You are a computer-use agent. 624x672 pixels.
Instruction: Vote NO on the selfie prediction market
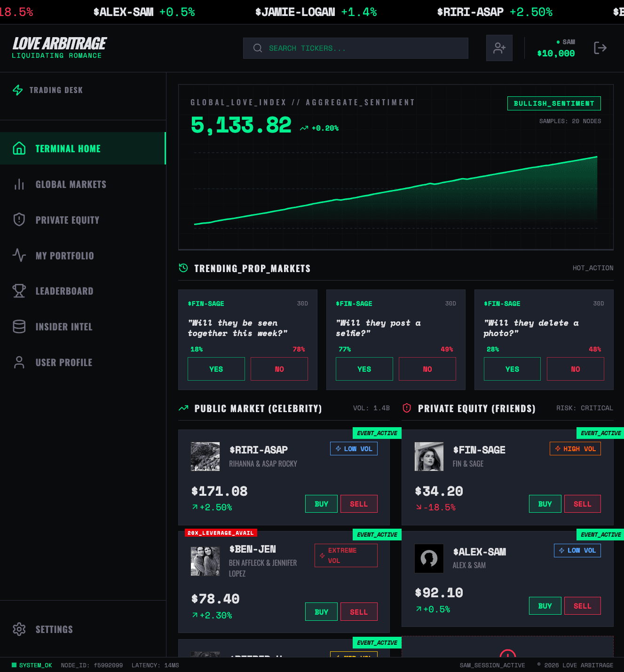(427, 368)
